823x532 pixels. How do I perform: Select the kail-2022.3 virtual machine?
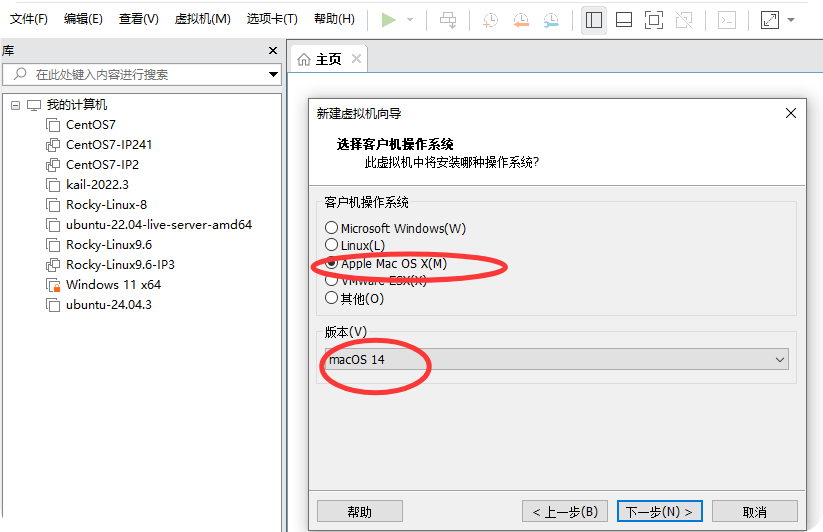click(x=97, y=185)
